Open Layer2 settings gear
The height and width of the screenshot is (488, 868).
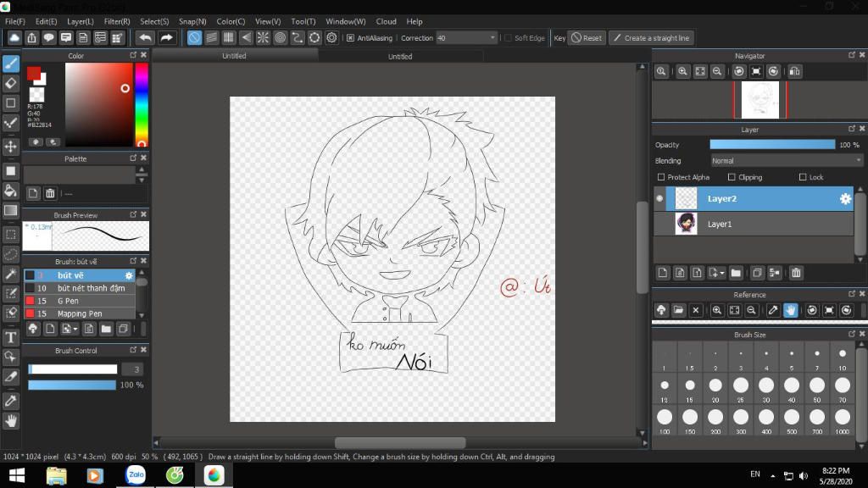coord(845,198)
